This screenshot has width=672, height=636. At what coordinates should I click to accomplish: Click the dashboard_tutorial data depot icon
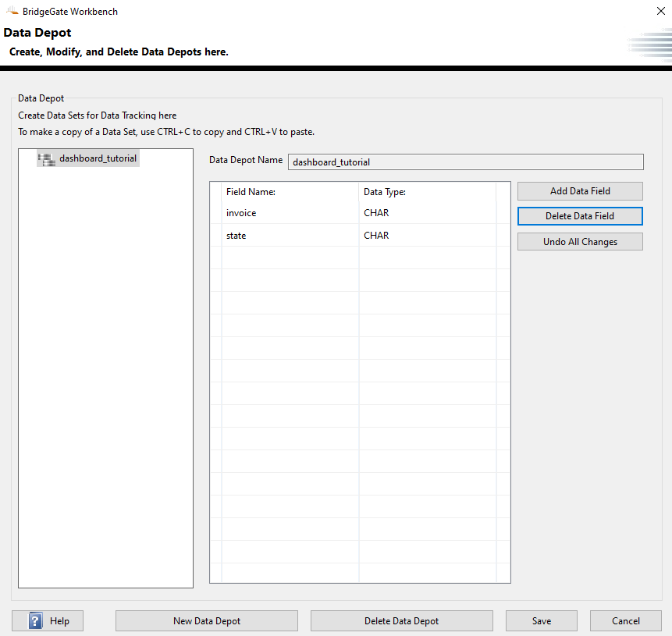point(46,158)
